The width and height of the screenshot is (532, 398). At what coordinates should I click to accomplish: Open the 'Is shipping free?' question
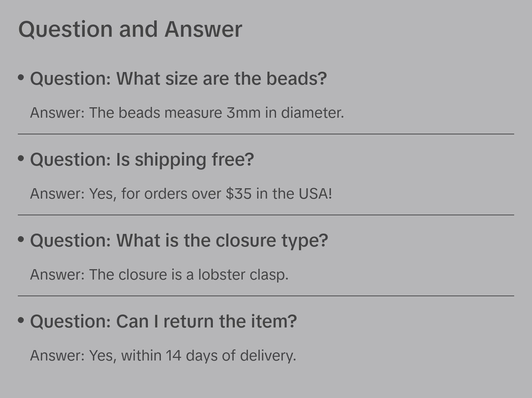[x=142, y=160]
